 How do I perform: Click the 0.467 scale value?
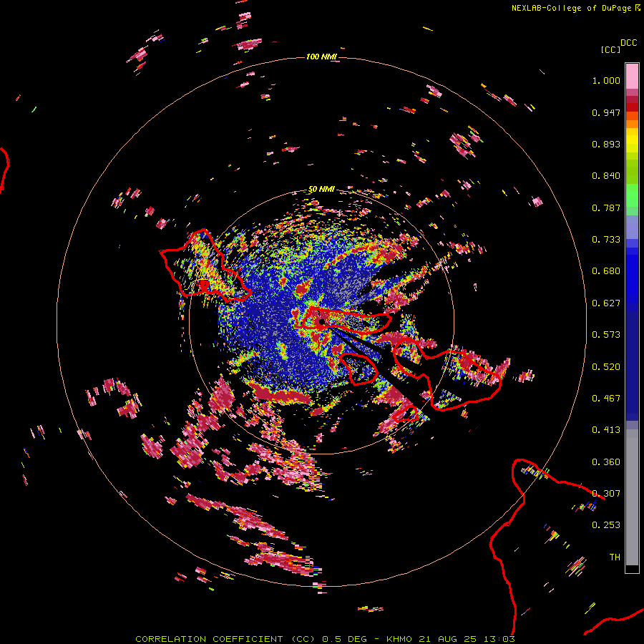point(606,399)
